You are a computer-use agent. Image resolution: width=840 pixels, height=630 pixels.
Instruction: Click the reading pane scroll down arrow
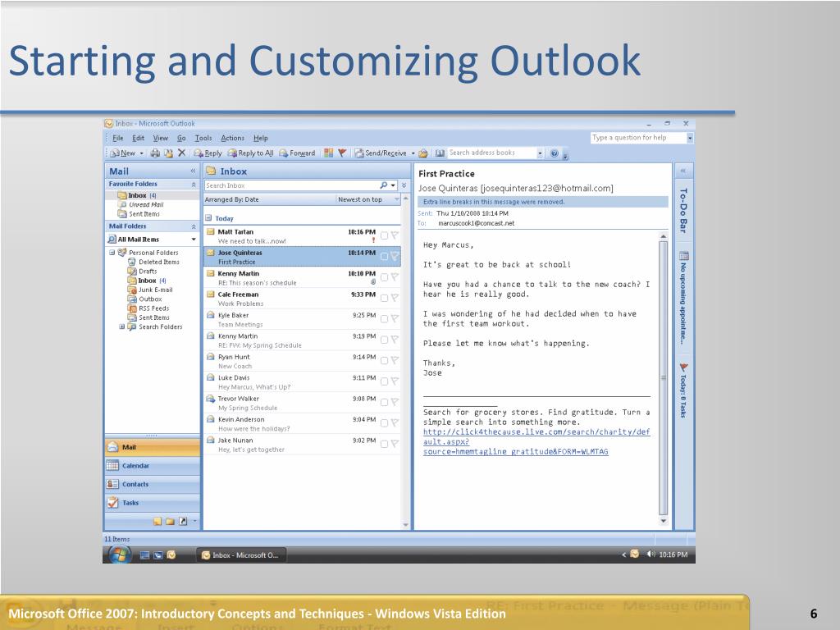663,521
